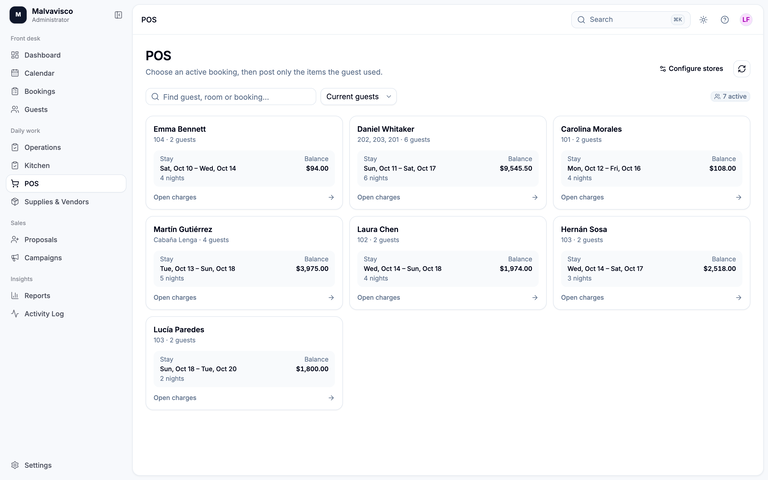Click the Supplies & Vendors box icon
Image resolution: width=768 pixels, height=480 pixels.
pos(15,201)
